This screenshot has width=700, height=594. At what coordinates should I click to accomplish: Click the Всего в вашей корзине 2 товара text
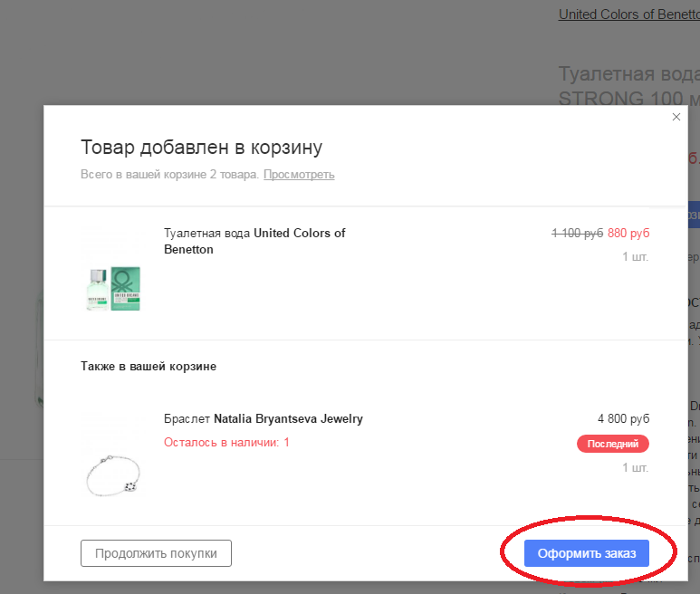tap(169, 175)
